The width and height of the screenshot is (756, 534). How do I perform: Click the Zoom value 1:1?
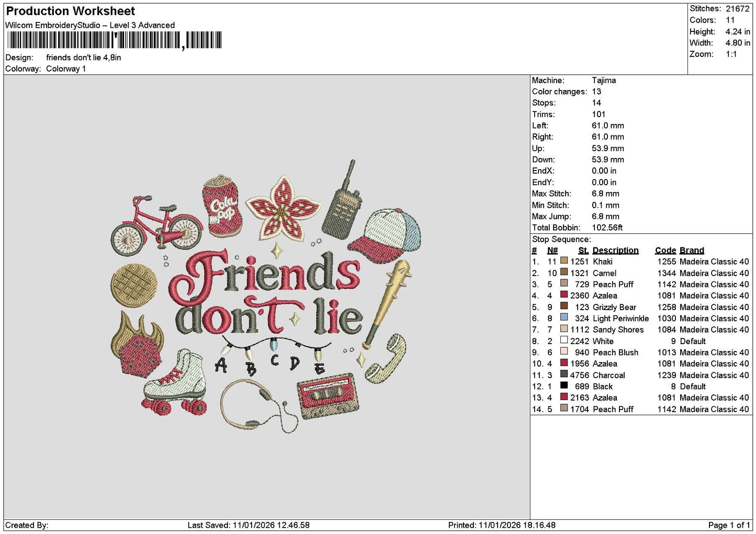pyautogui.click(x=731, y=54)
